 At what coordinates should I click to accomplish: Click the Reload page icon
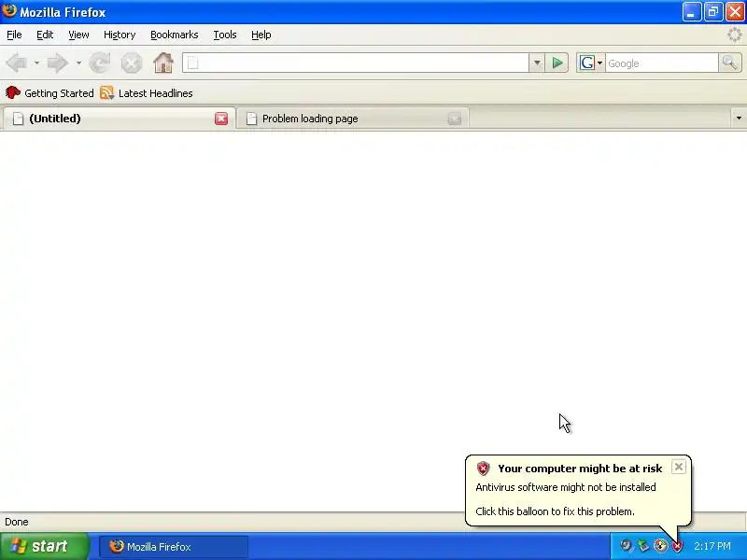click(x=100, y=63)
